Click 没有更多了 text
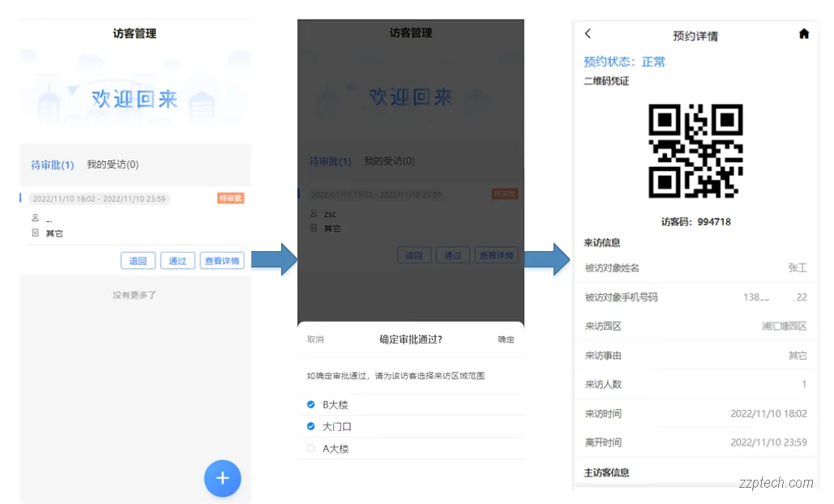This screenshot has height=504, width=834. click(134, 295)
